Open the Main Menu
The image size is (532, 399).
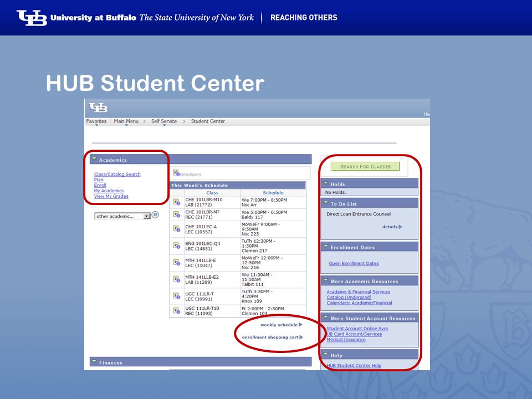(126, 121)
